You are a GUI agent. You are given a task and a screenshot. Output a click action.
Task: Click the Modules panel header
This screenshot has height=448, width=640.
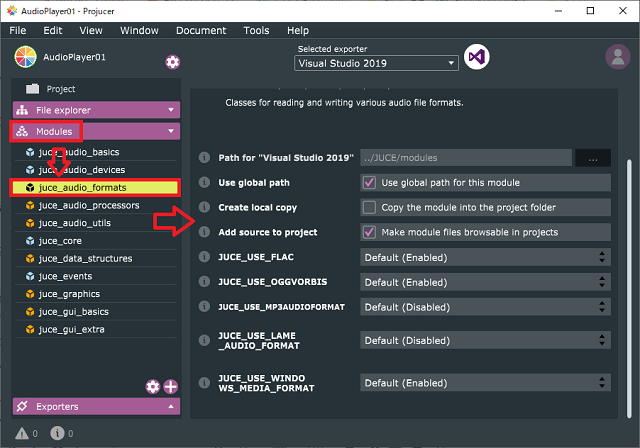pyautogui.click(x=96, y=131)
